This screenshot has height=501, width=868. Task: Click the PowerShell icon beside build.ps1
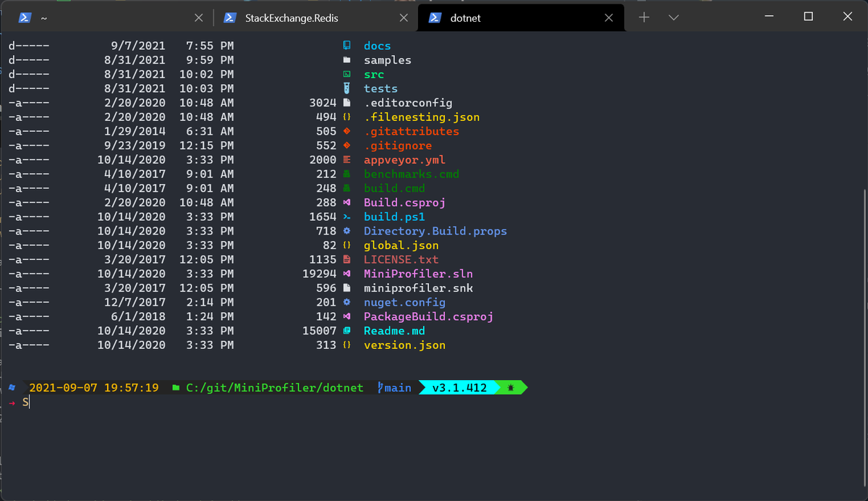tap(346, 216)
